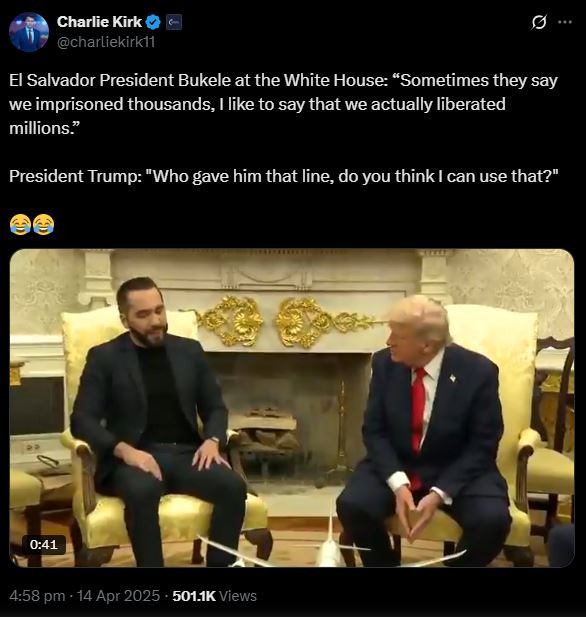Click the 4:58 pm timestamp

(37, 596)
